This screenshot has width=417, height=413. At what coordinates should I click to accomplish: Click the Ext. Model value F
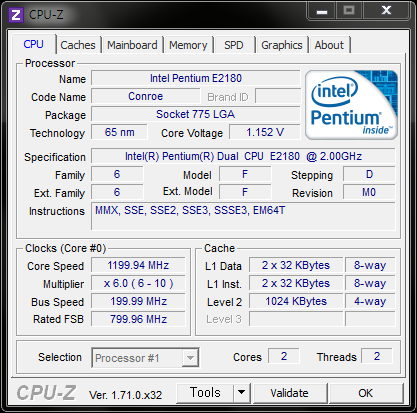[x=245, y=192]
